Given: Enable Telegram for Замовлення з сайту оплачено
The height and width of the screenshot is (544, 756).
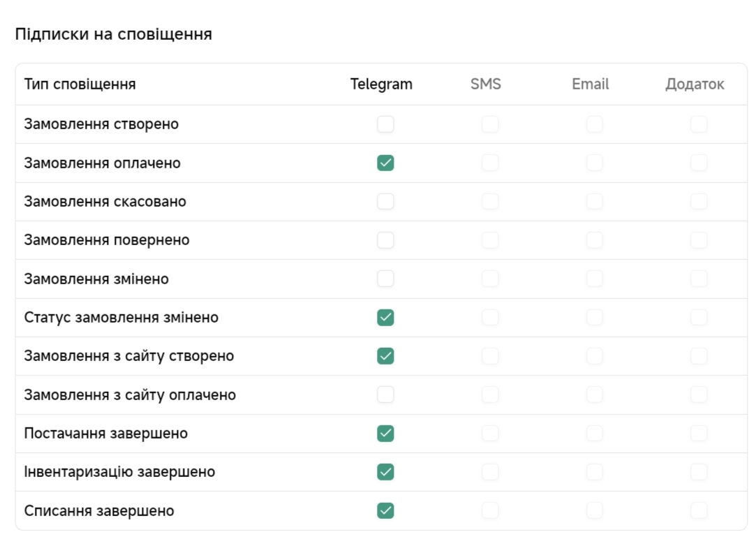Looking at the screenshot, I should 385,395.
